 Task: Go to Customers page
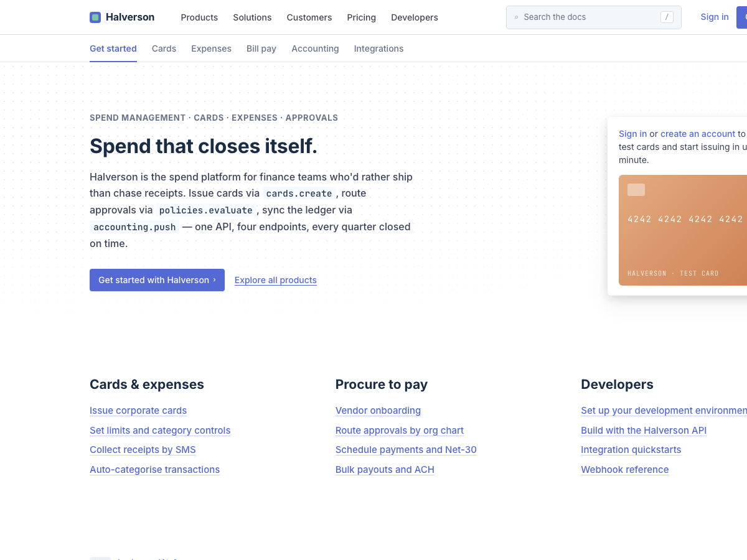coord(309,17)
